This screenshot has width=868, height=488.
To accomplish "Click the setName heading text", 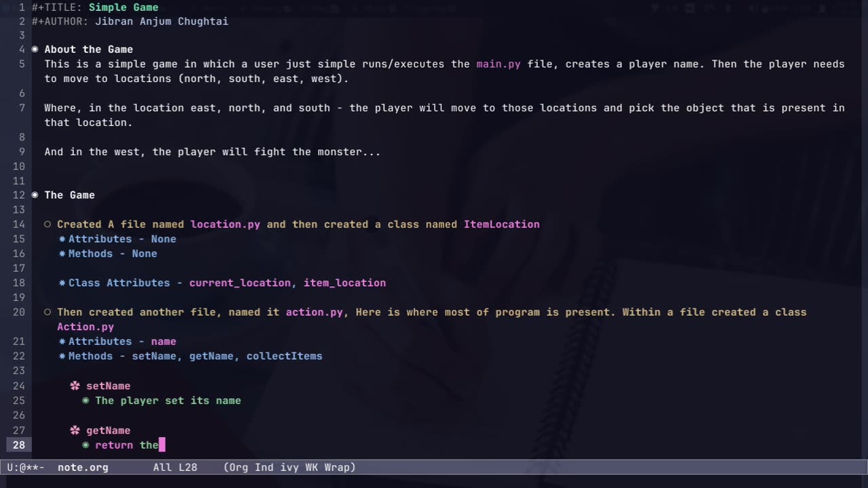I will pos(108,386).
